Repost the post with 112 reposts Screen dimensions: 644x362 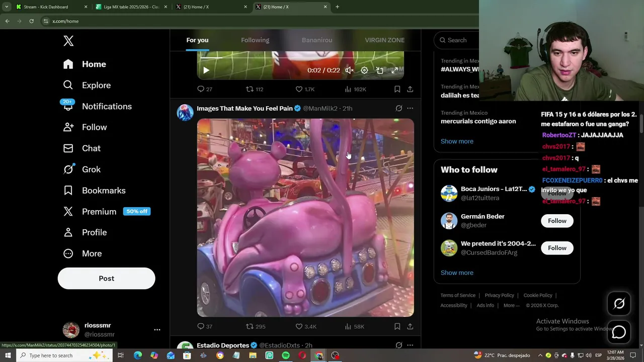[x=255, y=89]
